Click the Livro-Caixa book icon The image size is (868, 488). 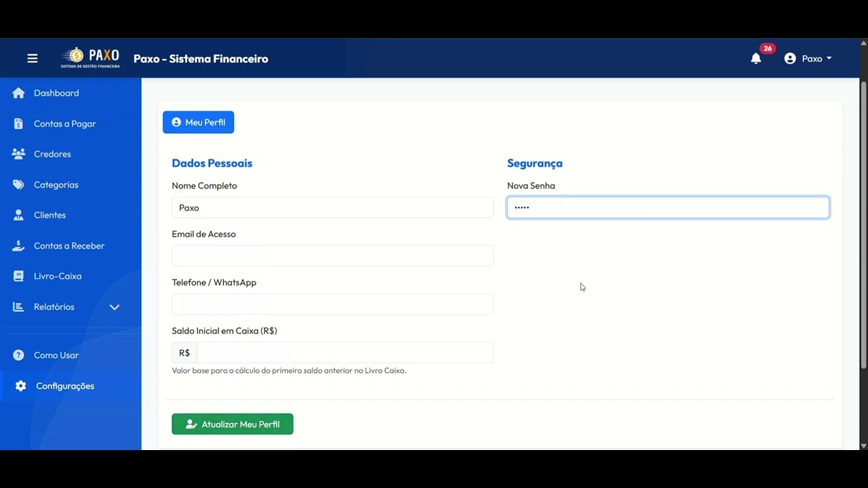click(x=18, y=276)
